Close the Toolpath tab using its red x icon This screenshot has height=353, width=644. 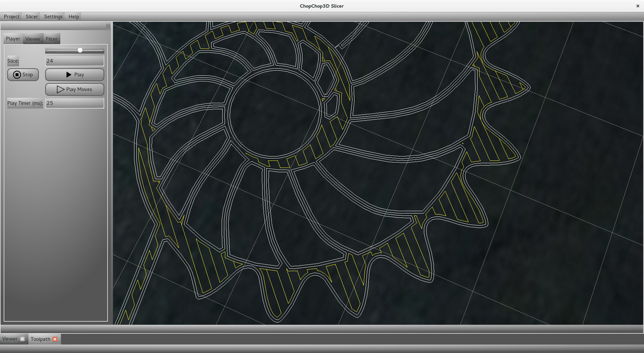pyautogui.click(x=55, y=339)
